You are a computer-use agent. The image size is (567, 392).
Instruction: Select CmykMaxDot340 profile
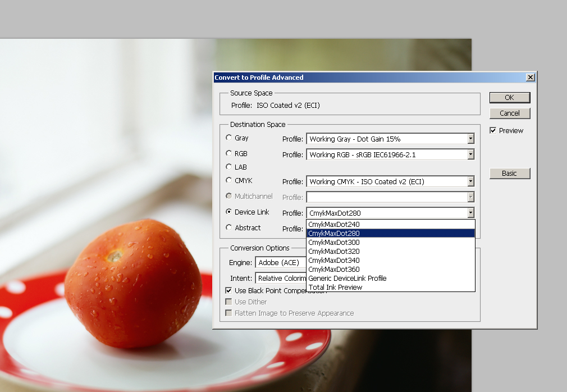pyautogui.click(x=391, y=261)
